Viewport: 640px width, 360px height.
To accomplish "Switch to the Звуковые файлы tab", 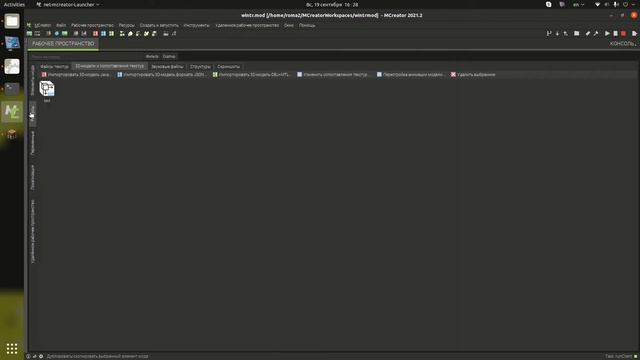I will click(167, 67).
